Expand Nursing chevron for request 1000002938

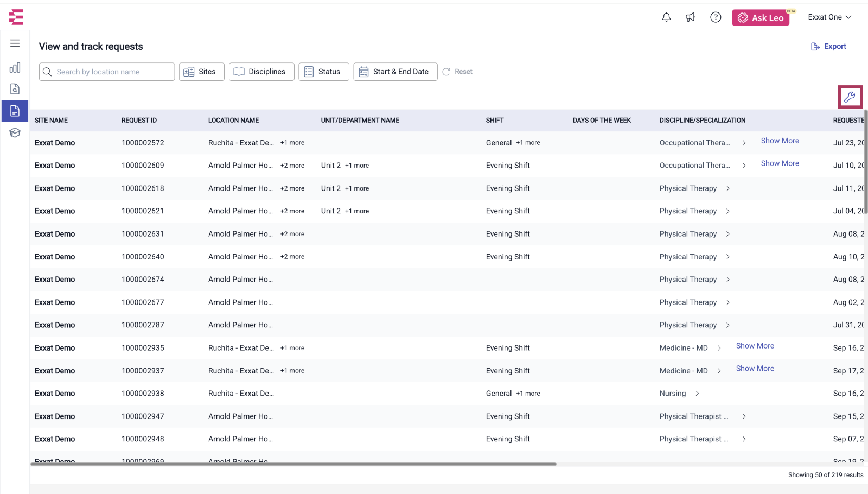(697, 394)
